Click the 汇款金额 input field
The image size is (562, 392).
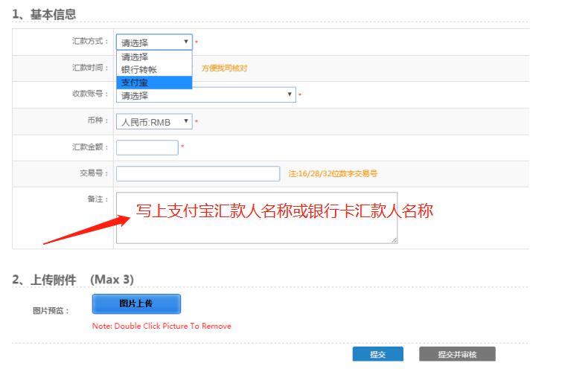click(x=147, y=147)
